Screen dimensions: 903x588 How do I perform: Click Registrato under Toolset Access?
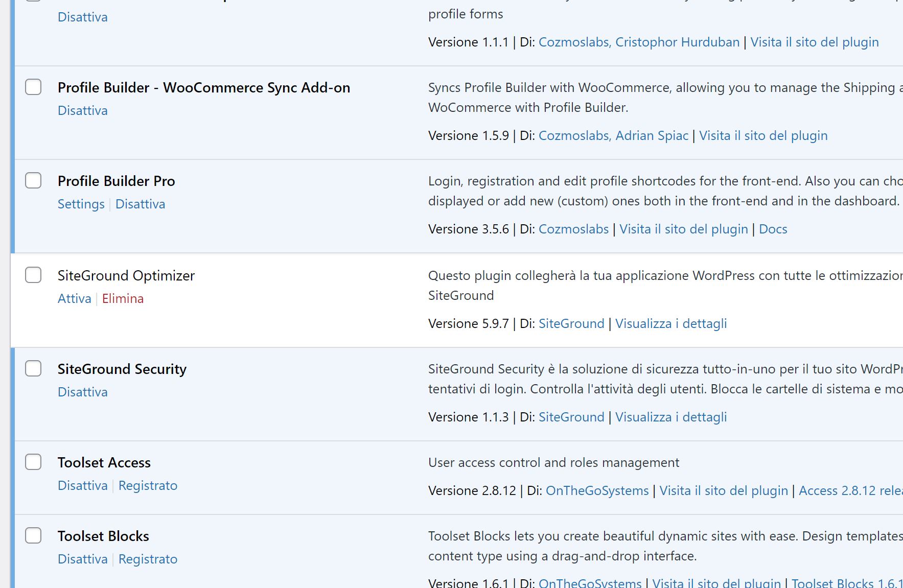pos(148,485)
